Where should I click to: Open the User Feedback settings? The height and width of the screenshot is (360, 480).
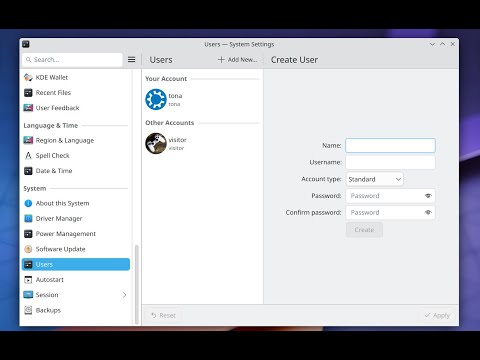click(x=76, y=108)
